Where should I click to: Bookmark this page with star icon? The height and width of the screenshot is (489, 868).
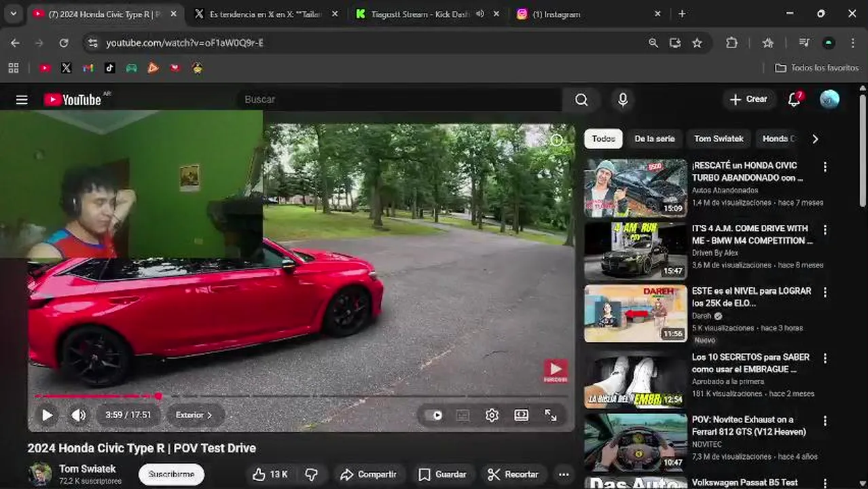(697, 43)
